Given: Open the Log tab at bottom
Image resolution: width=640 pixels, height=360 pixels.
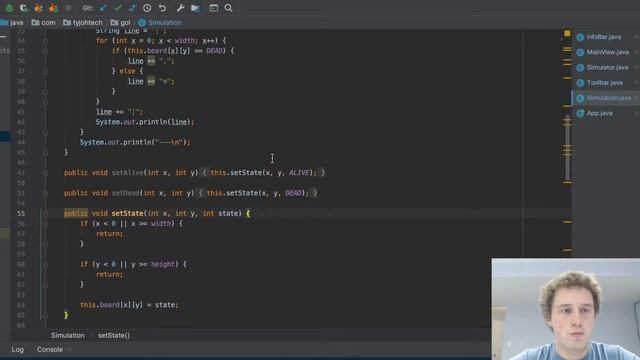Looking at the screenshot, I should (18, 350).
